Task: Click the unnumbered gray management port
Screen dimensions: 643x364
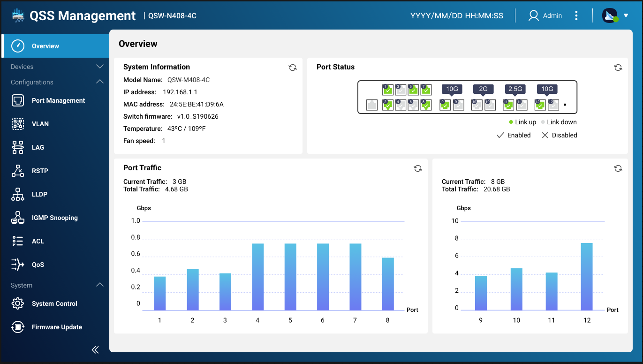Action: pyautogui.click(x=372, y=105)
